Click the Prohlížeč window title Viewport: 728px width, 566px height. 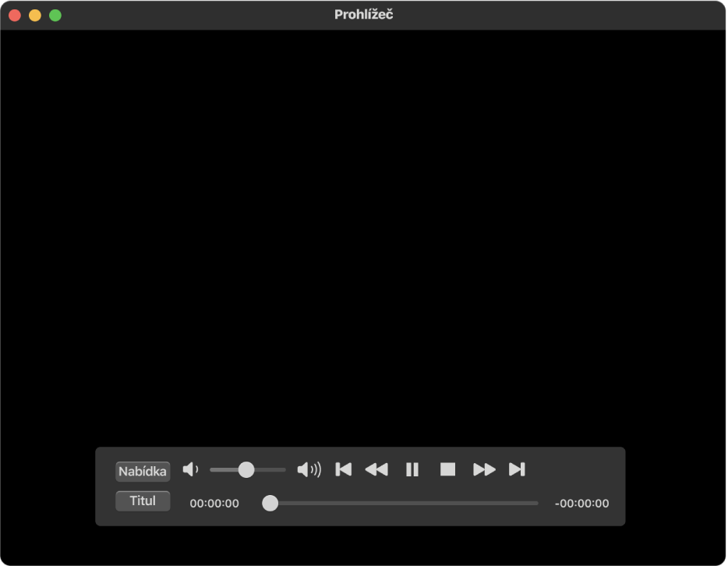click(363, 14)
